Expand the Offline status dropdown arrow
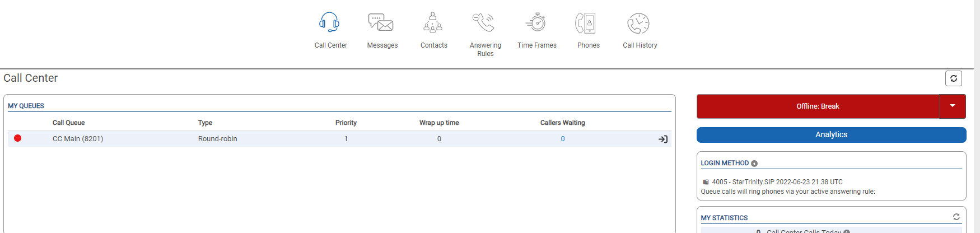The width and height of the screenshot is (980, 233). (953, 106)
